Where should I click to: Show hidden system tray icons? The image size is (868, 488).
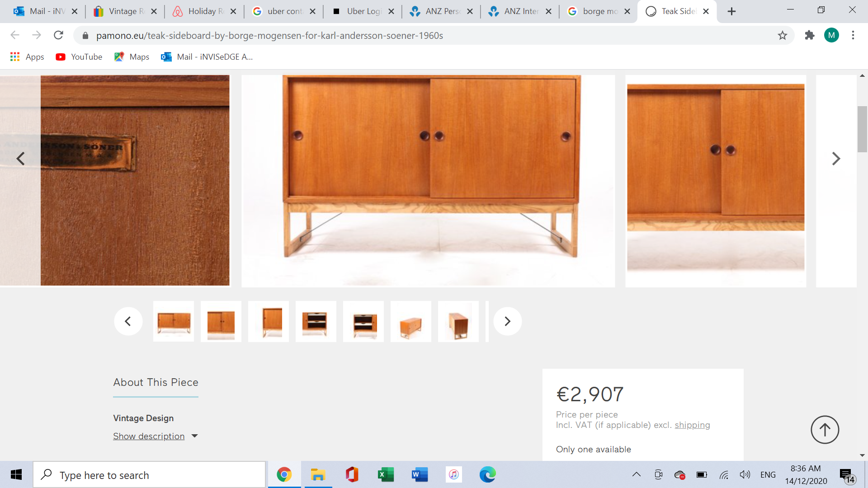[x=637, y=474]
